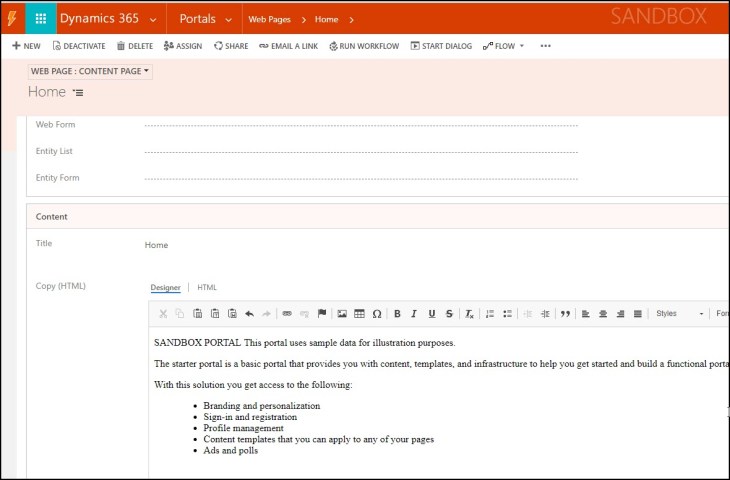The width and height of the screenshot is (730, 480).
Task: Click the Insert Image icon
Action: (342, 314)
